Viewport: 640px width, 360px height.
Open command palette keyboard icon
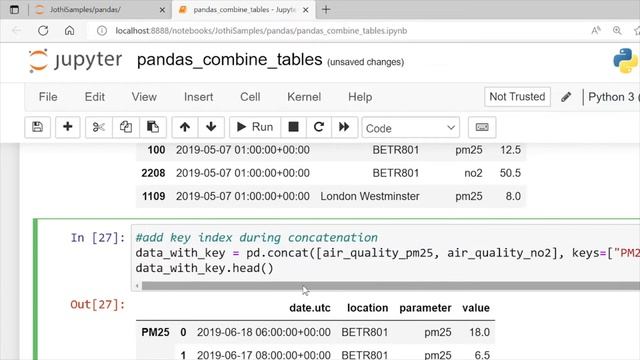click(x=482, y=127)
